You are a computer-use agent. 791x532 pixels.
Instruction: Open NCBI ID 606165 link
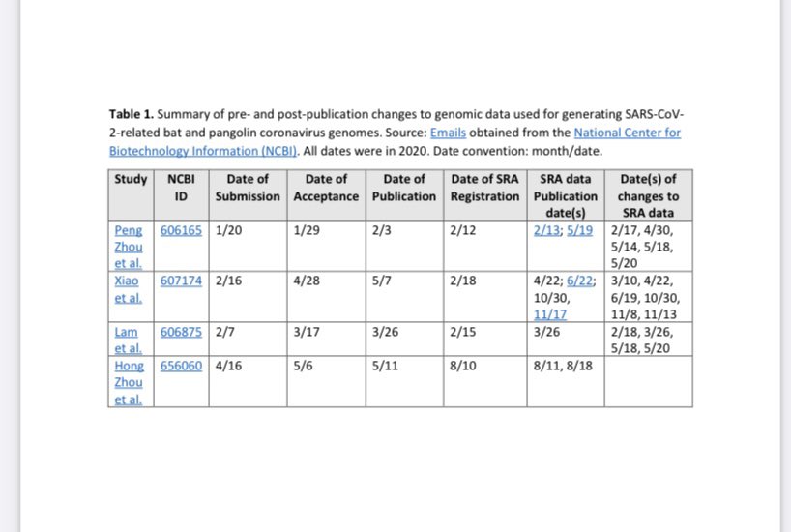pos(181,232)
